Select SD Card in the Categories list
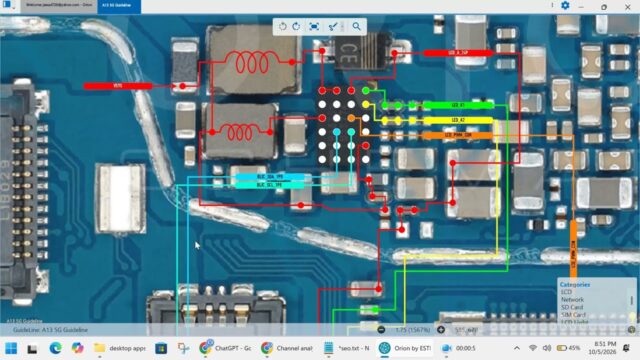The image size is (640, 360). [x=571, y=307]
